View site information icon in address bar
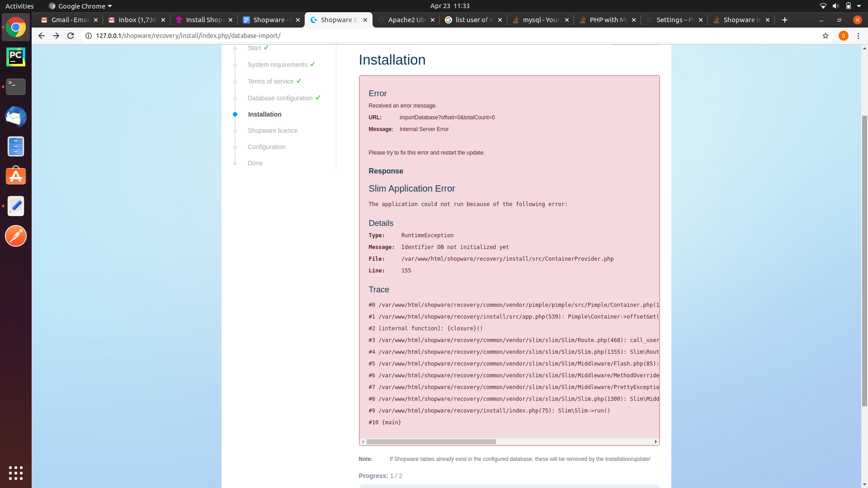The height and width of the screenshot is (488, 868). tap(89, 36)
